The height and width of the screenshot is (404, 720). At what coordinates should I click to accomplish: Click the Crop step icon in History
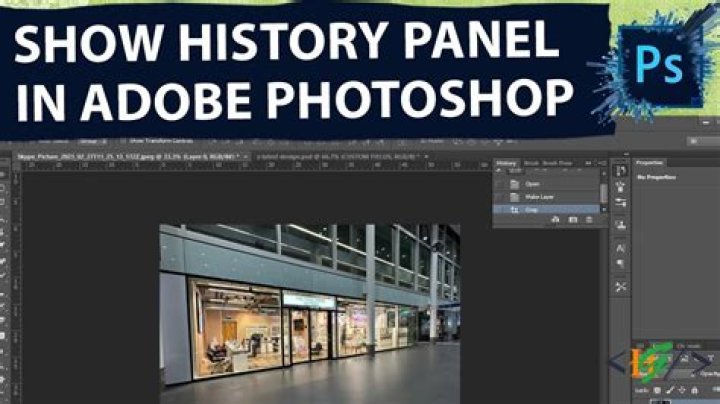[x=515, y=211]
